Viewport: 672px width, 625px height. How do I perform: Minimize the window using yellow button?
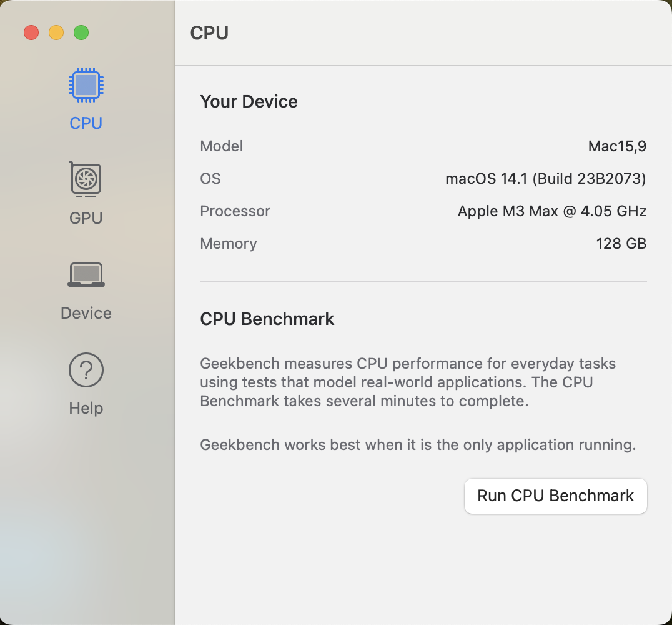tap(56, 32)
